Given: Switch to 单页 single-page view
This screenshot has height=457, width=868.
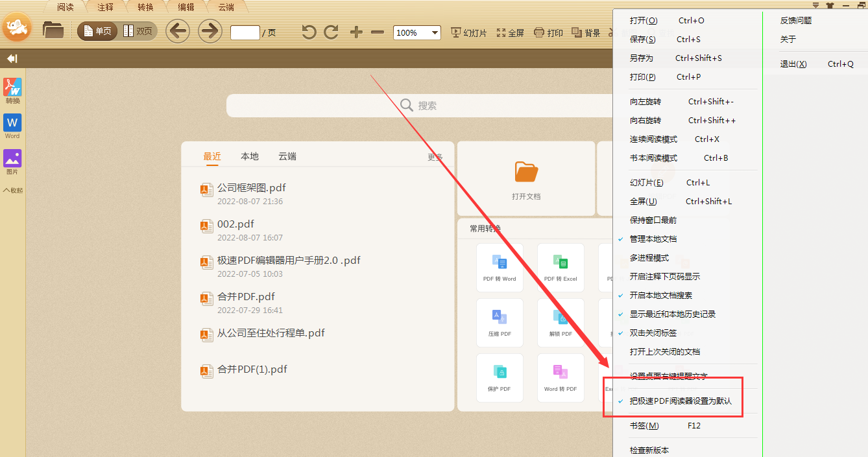Looking at the screenshot, I should 97,31.
